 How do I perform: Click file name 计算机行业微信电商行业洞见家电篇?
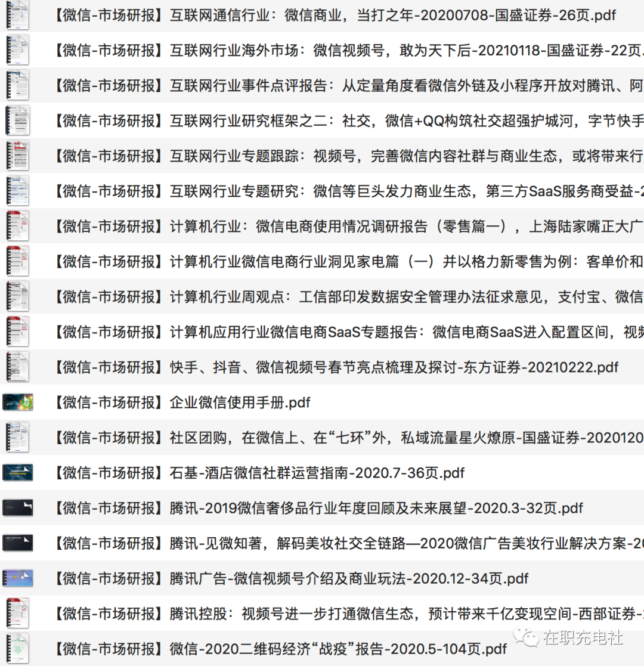349,262
